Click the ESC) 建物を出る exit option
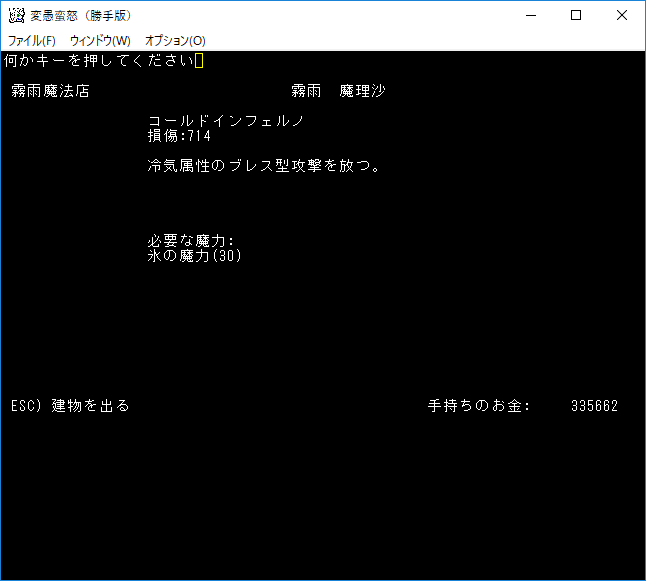Viewport: 646px width, 581px height. pos(70,406)
